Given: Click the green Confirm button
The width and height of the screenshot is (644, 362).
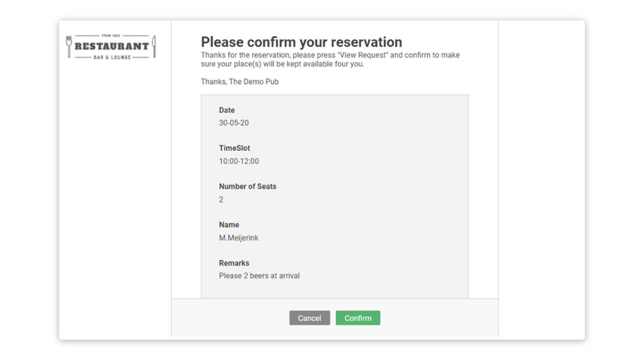Looking at the screenshot, I should [358, 318].
